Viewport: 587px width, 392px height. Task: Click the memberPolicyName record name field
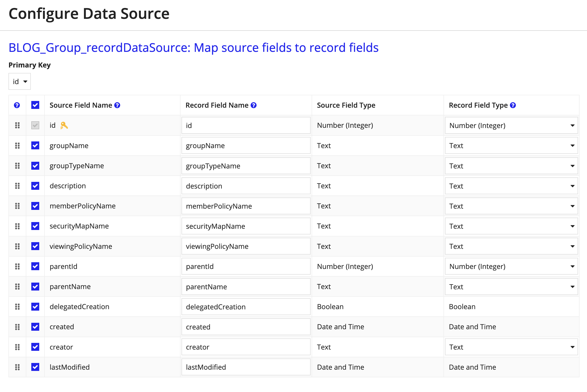point(246,206)
